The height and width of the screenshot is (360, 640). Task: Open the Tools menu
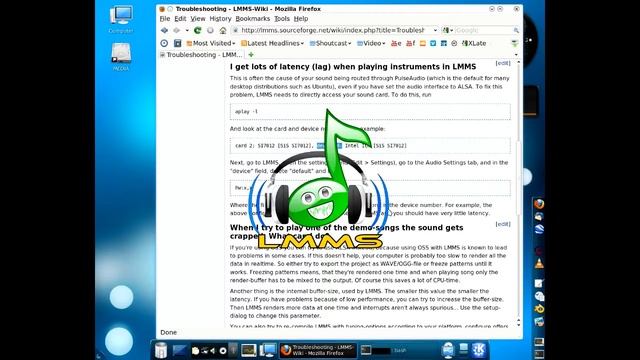pyautogui.click(x=282, y=19)
